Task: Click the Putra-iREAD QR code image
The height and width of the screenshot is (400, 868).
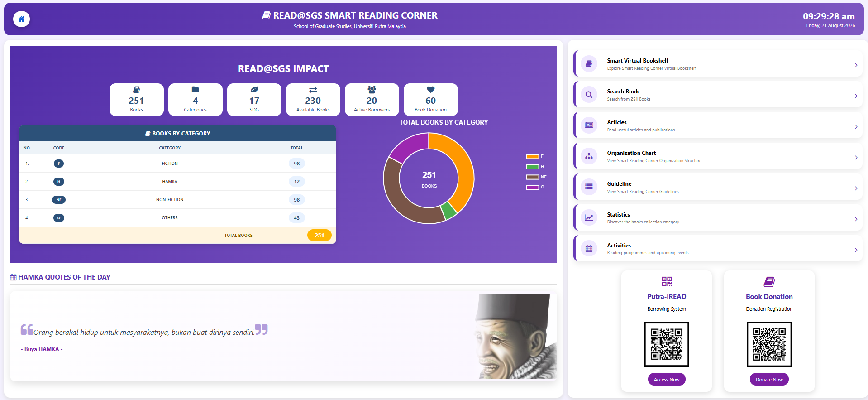Action: click(x=667, y=344)
